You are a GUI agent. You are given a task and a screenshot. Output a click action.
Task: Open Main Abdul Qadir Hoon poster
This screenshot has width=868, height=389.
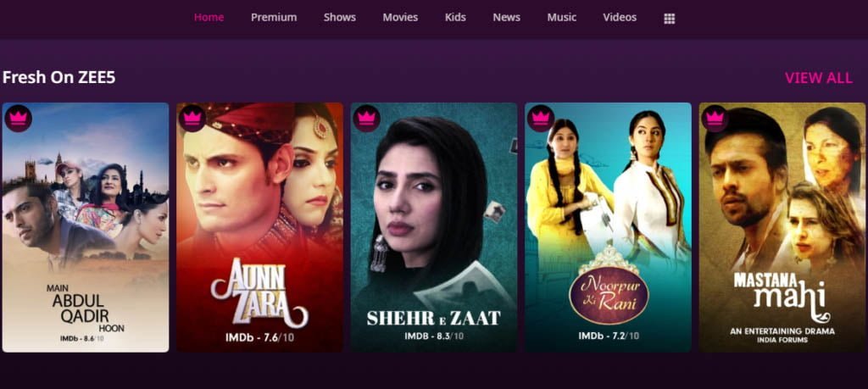[86, 227]
